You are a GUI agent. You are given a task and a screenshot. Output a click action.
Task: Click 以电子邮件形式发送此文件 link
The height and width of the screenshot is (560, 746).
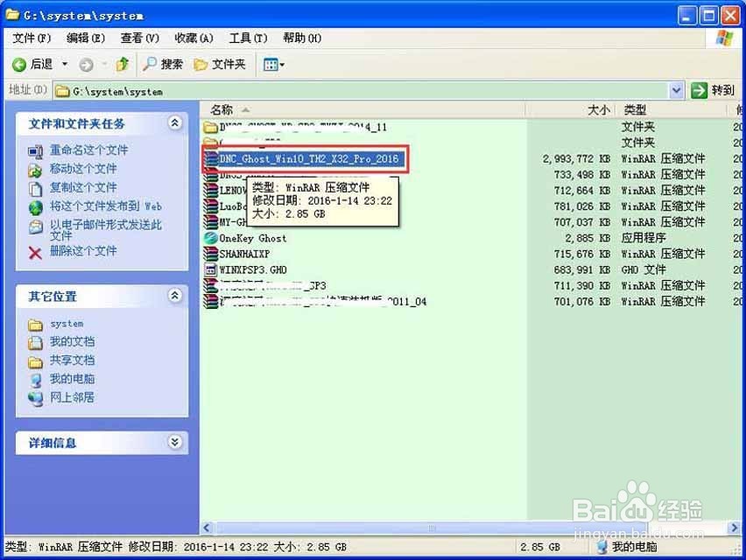[106, 229]
